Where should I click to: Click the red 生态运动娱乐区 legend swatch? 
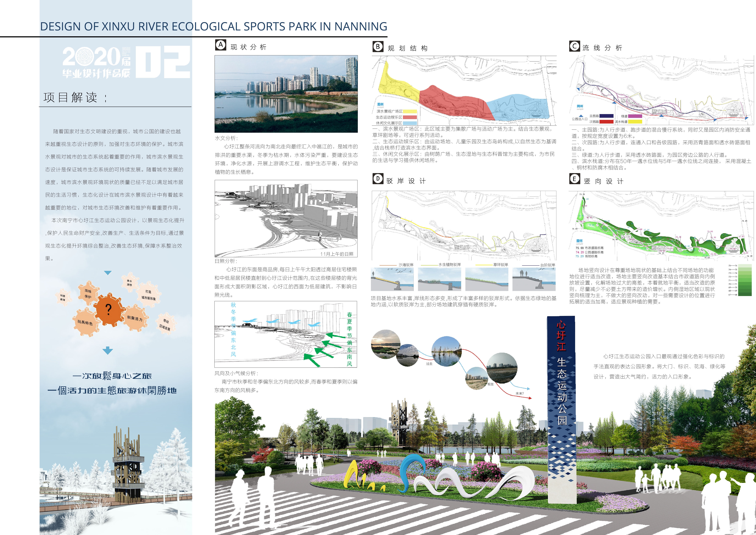[410, 117]
